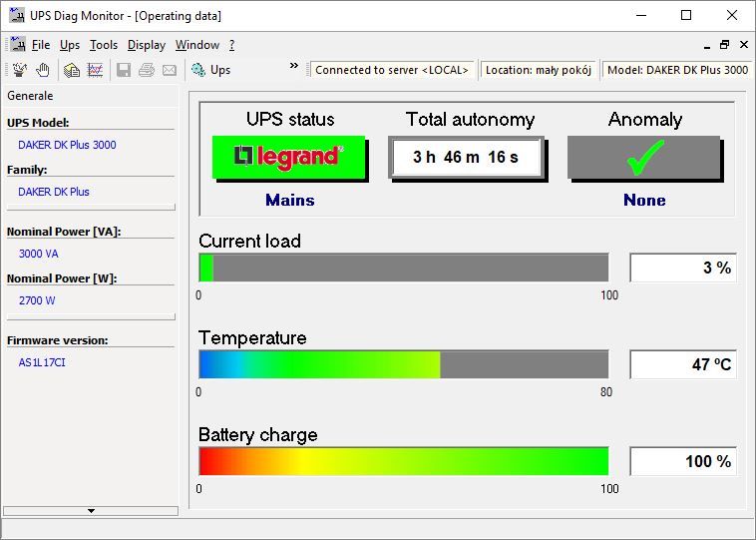Screen dimensions: 756x540
Task: Click the AS1L17CI firmware version value
Action: pos(42,362)
